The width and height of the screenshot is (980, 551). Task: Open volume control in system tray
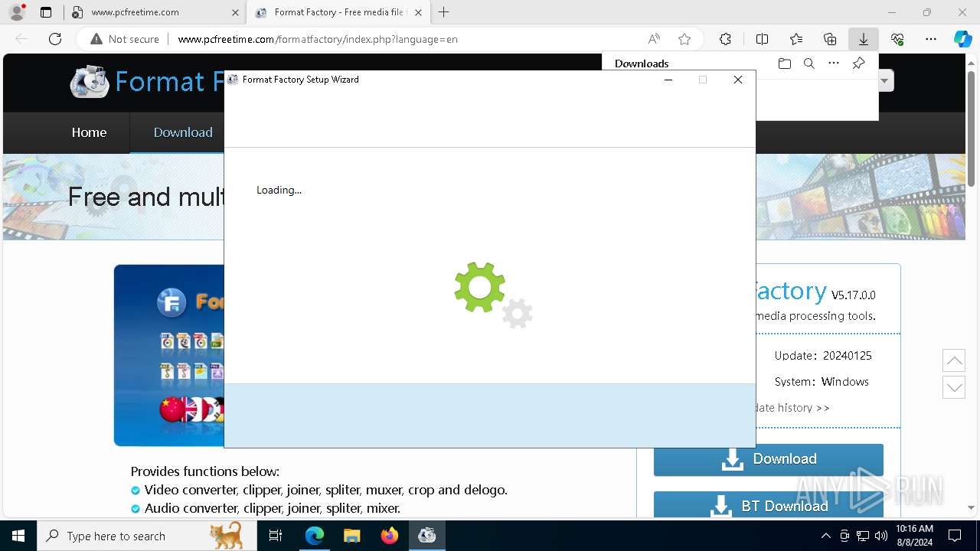click(x=880, y=536)
